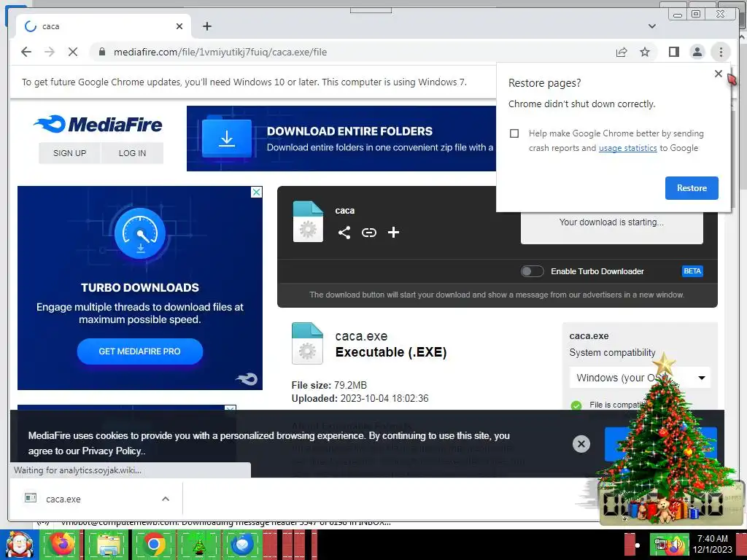Click the plus icon under caca filename
This screenshot has width=747, height=560.
tap(393, 233)
